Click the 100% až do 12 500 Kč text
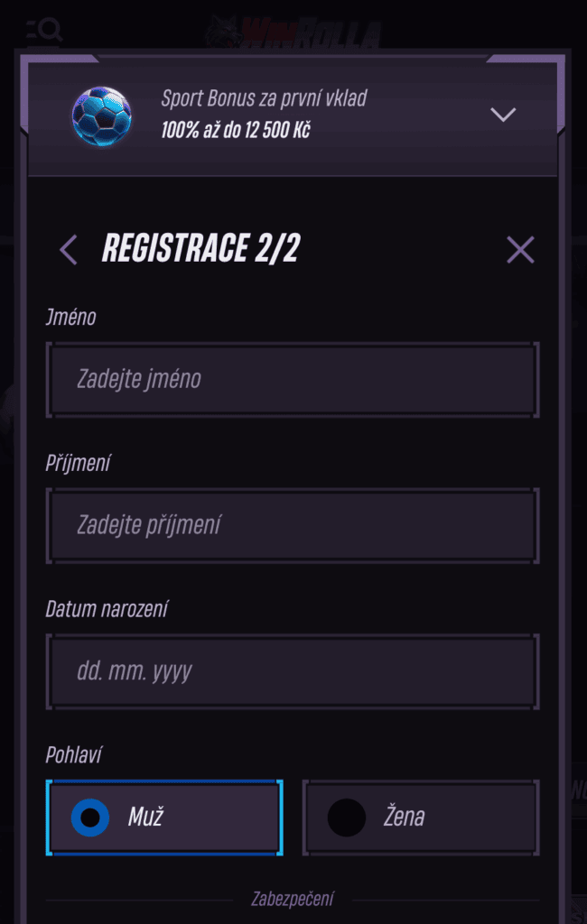This screenshot has width=587, height=924. [236, 130]
